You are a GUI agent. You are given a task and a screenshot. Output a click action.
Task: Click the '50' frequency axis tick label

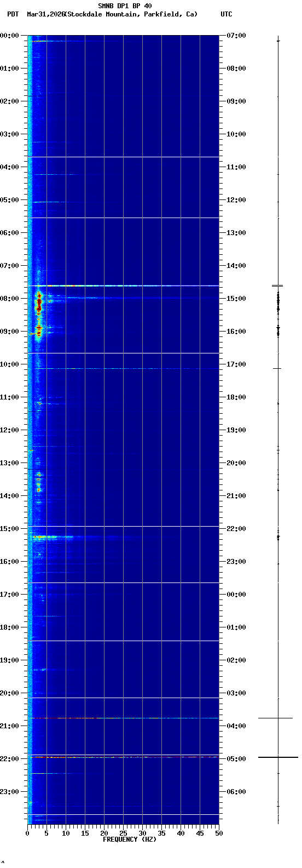coord(219,833)
